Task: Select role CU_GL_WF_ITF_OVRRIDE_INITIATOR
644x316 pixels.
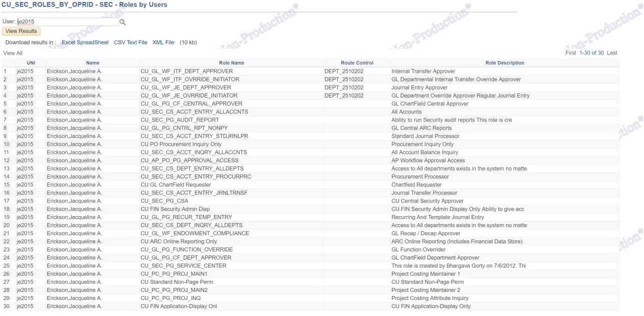Action: (190, 79)
